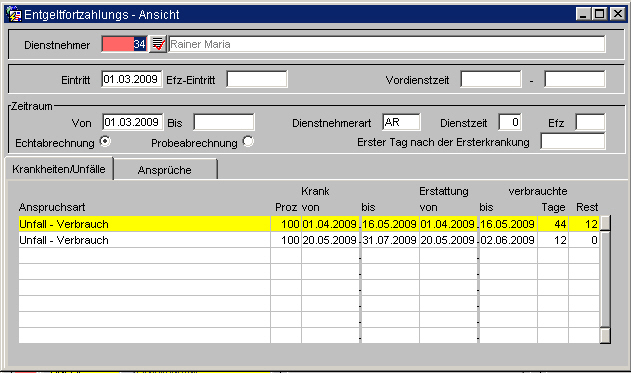The image size is (631, 373).
Task: Click the table's vertical scrollbar up button
Action: click(605, 223)
